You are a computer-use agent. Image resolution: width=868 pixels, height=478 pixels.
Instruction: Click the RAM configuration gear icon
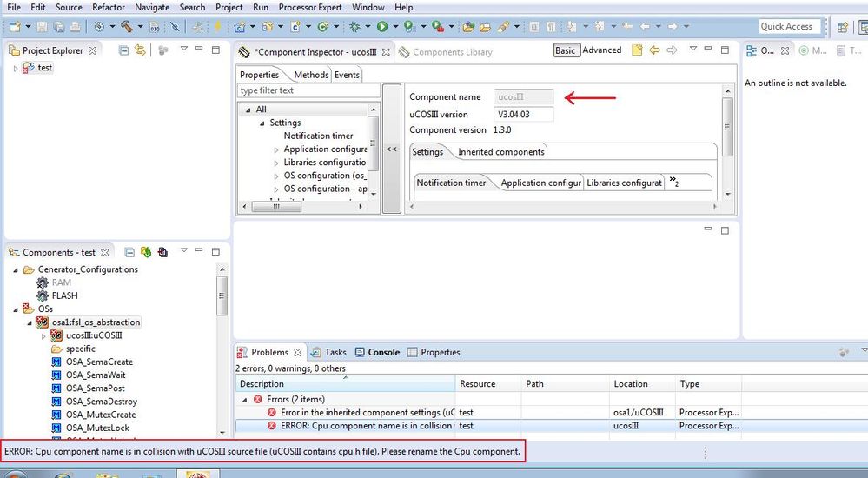click(x=43, y=282)
